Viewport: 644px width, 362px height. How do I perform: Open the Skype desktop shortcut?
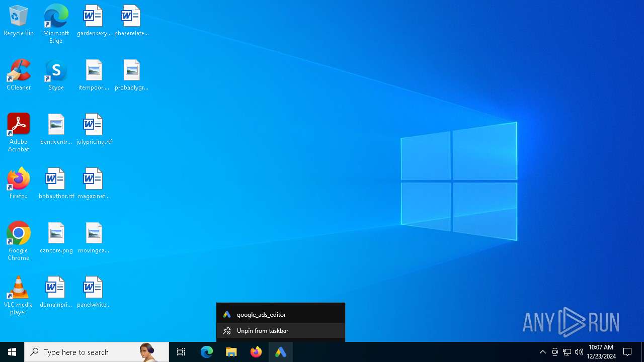[56, 75]
